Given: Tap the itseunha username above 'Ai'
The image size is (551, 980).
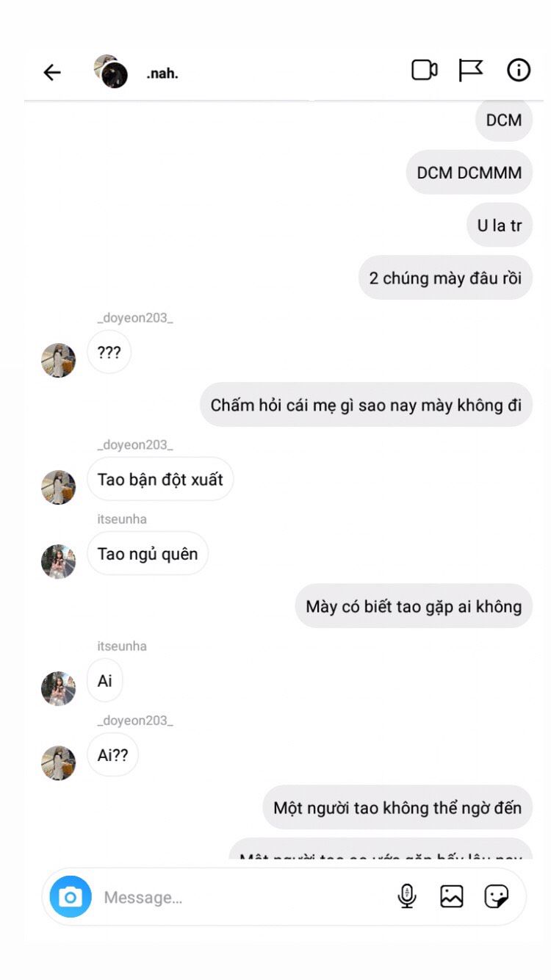Looking at the screenshot, I should click(122, 646).
